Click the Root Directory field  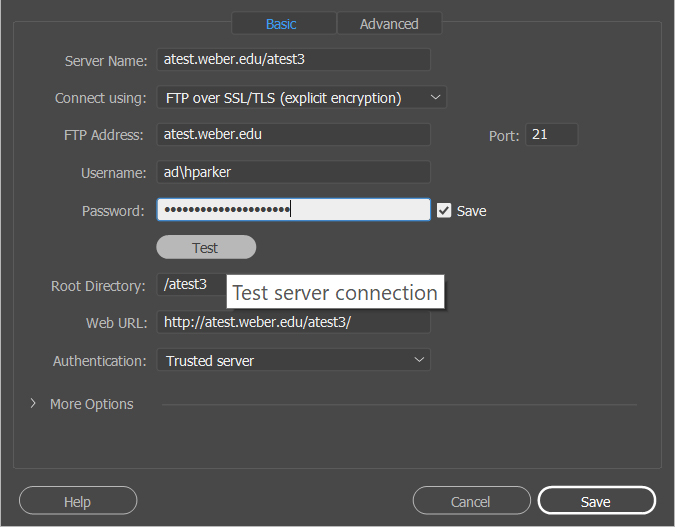[190, 285]
